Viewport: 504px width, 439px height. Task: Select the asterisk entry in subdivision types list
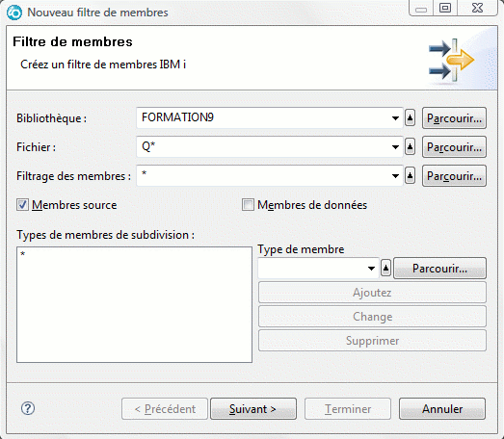(23, 254)
